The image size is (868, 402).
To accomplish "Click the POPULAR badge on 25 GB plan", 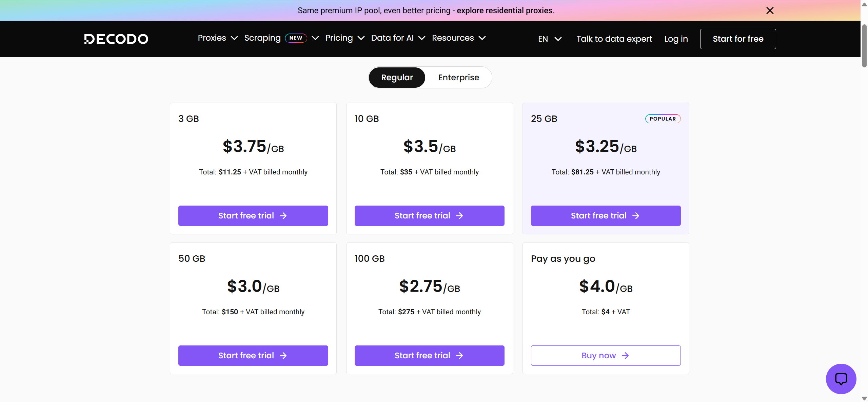I will tap(663, 119).
